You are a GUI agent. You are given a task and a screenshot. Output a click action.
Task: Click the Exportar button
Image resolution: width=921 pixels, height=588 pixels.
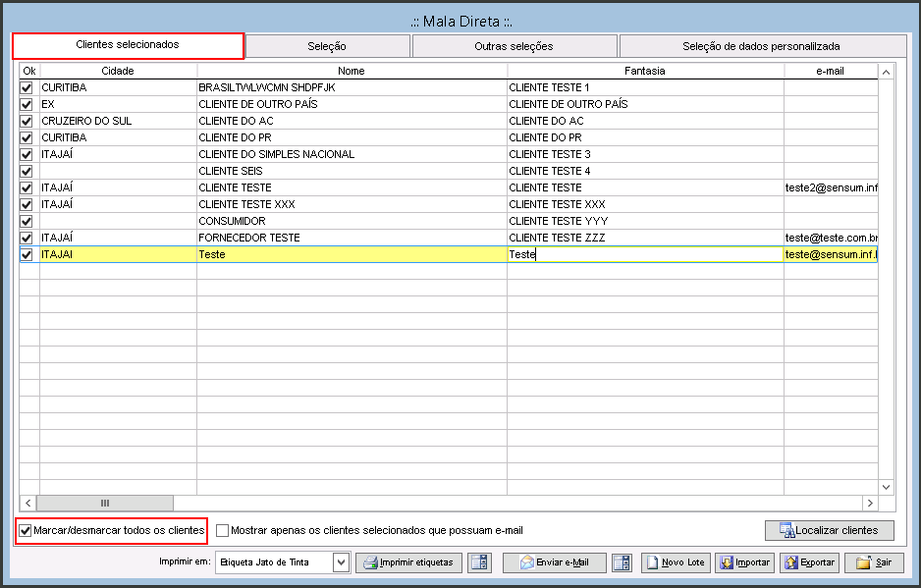click(809, 562)
